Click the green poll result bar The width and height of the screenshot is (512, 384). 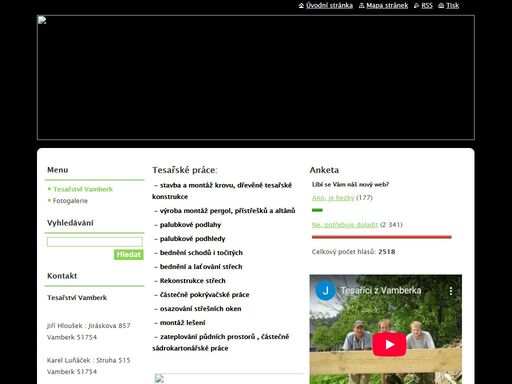click(x=317, y=210)
